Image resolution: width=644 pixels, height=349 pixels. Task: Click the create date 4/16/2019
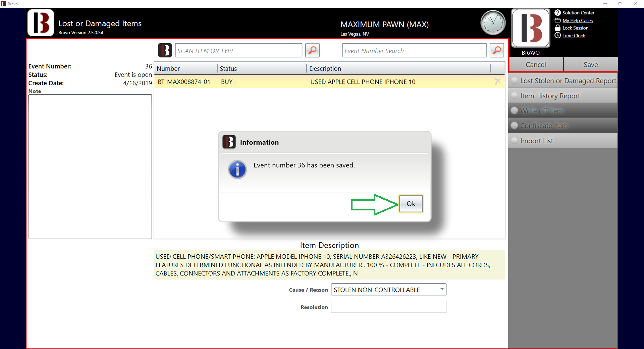[x=137, y=83]
